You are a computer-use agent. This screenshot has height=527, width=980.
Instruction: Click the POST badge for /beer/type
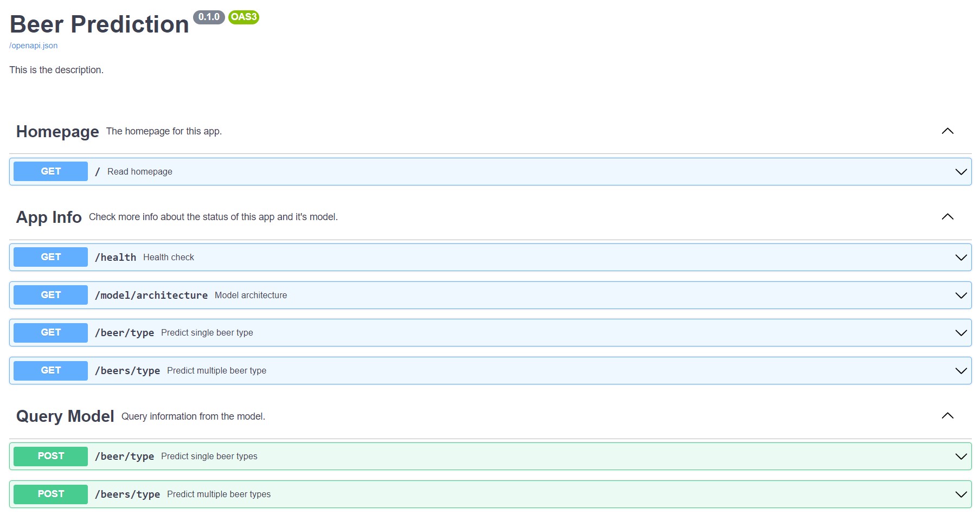(x=50, y=456)
